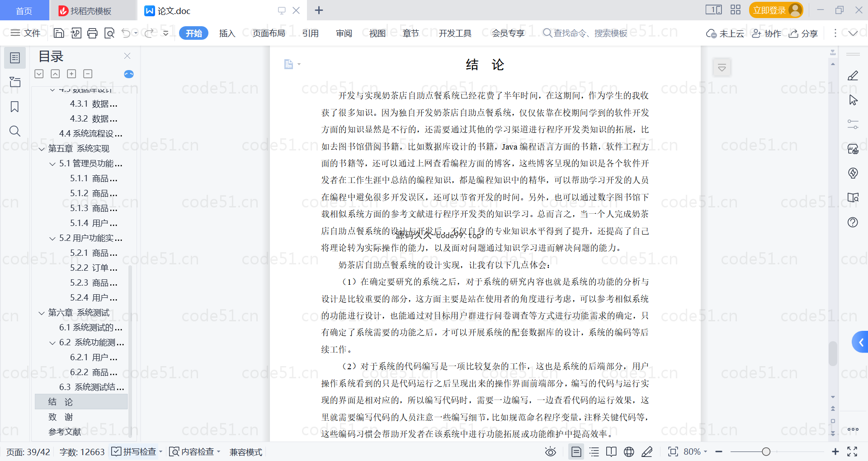This screenshot has height=461, width=868.
Task: Switch to reading view book icon
Action: 611,452
